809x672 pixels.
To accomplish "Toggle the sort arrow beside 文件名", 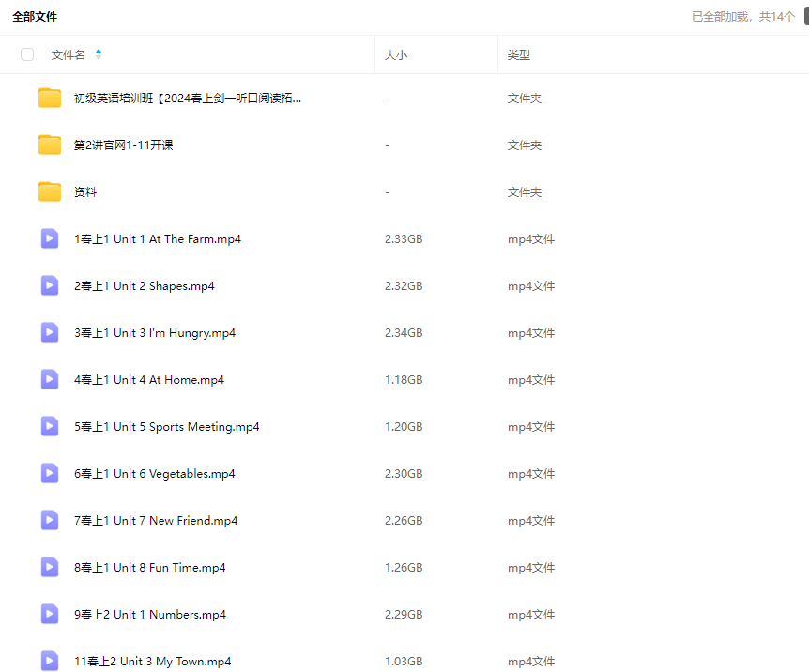I will (x=99, y=55).
